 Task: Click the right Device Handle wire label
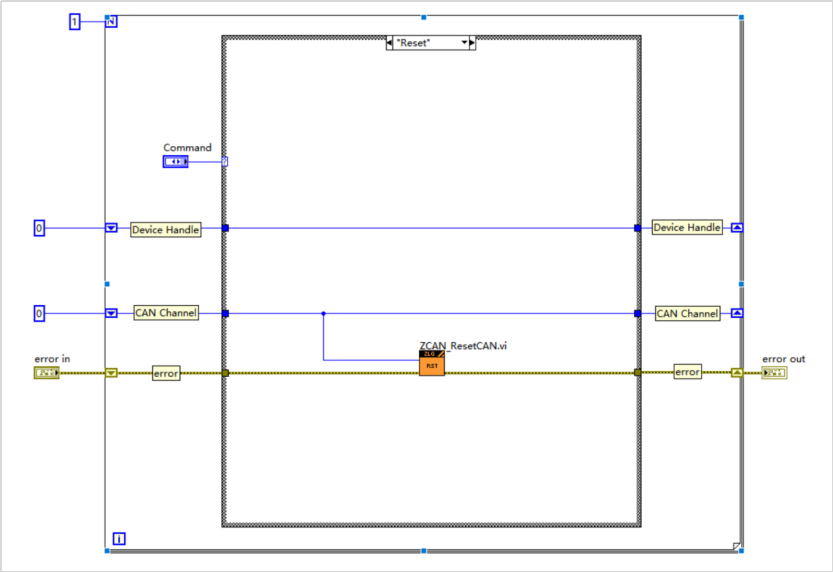point(687,227)
